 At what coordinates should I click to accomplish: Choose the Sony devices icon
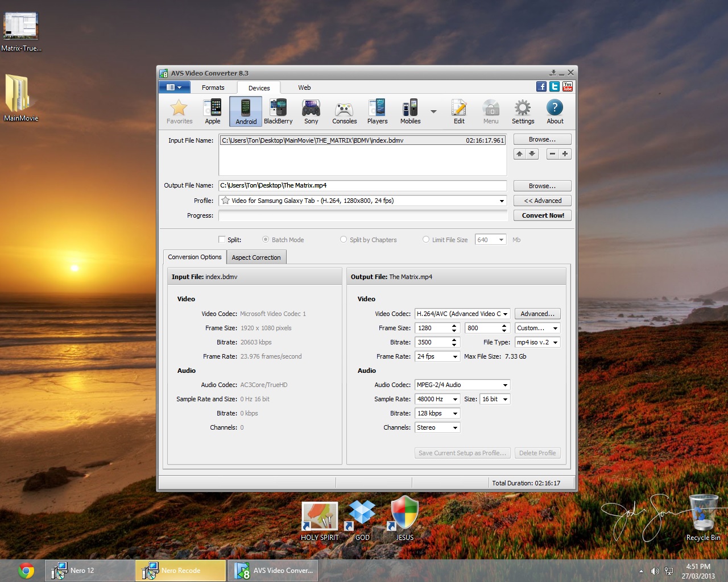coord(311,111)
